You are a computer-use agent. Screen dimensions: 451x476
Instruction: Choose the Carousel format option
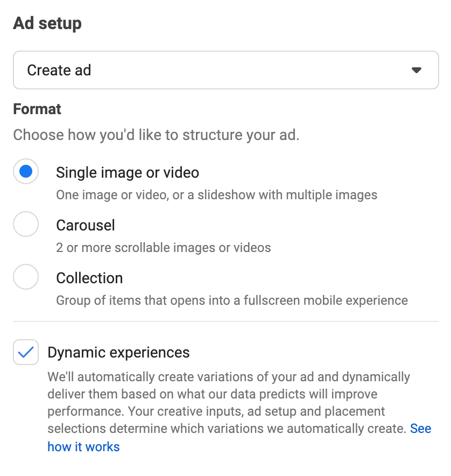tap(25, 224)
